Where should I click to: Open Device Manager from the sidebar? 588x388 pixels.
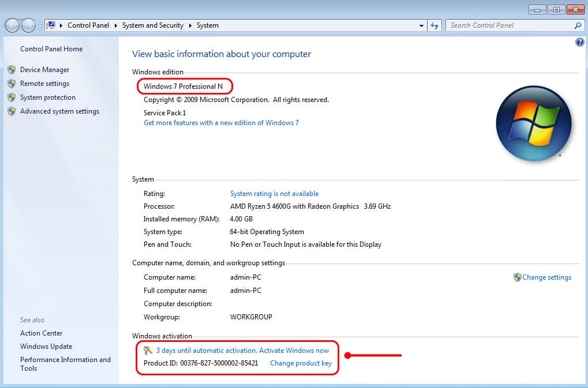coord(44,70)
